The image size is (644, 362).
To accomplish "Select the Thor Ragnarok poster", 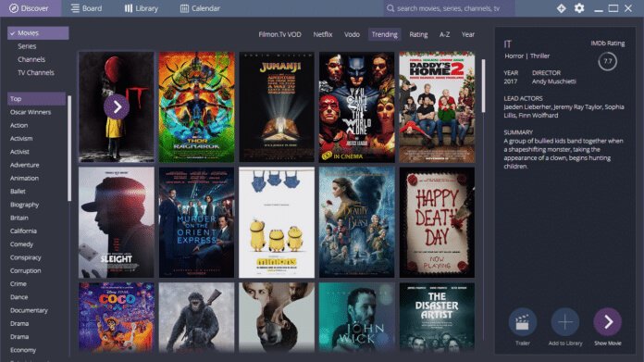I will coord(196,106).
